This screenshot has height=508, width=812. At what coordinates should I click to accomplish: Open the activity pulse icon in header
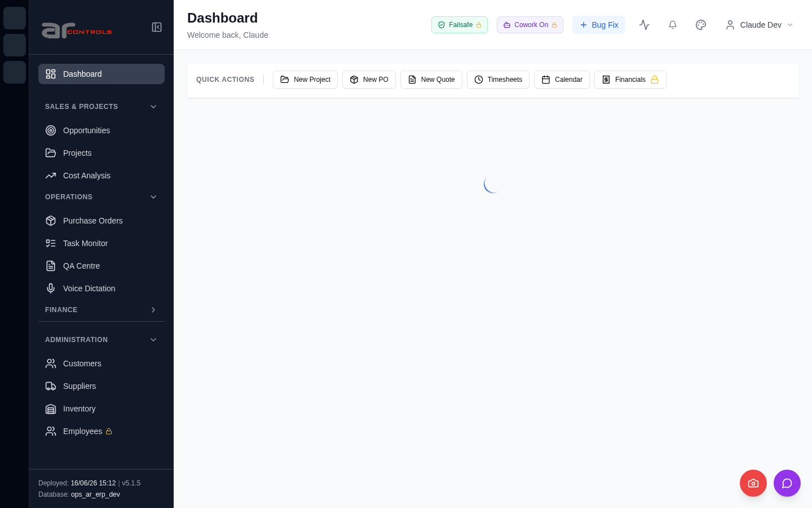tap(645, 25)
